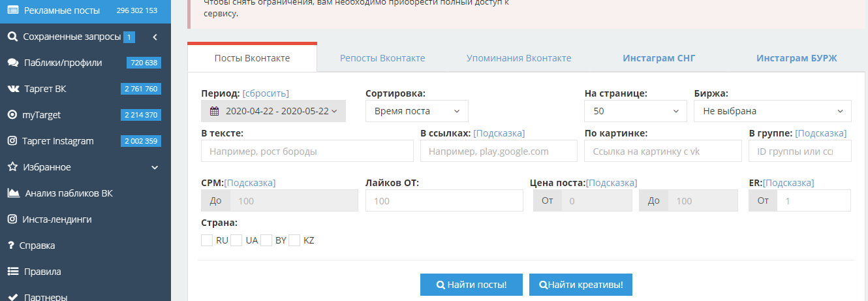Focus the ER От input field

coord(814,200)
